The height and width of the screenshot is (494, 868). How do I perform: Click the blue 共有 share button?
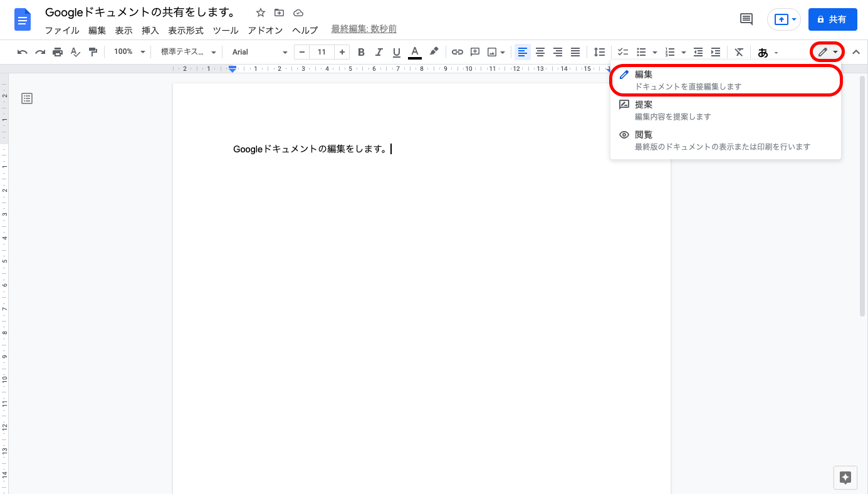(832, 19)
